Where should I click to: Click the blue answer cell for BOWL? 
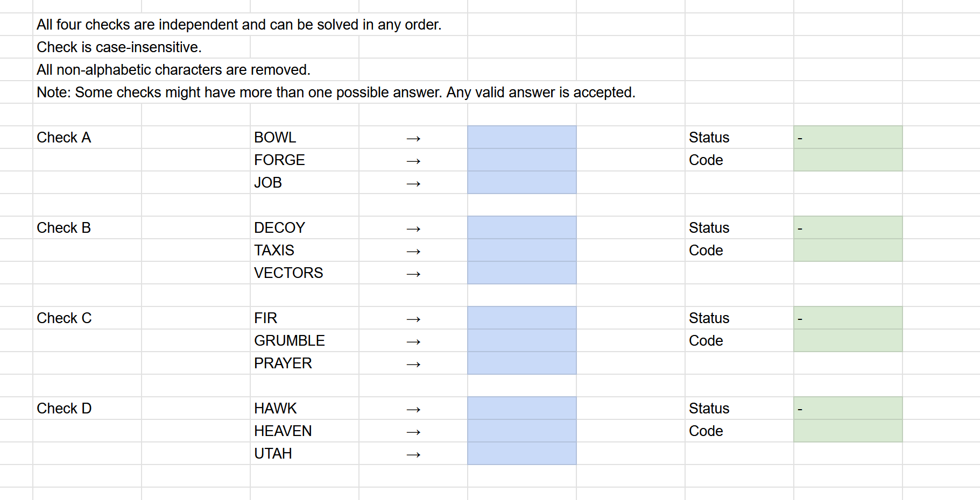point(521,138)
